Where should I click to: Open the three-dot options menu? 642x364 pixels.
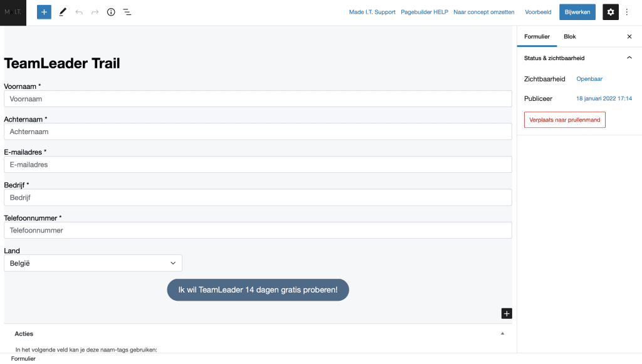tap(627, 12)
